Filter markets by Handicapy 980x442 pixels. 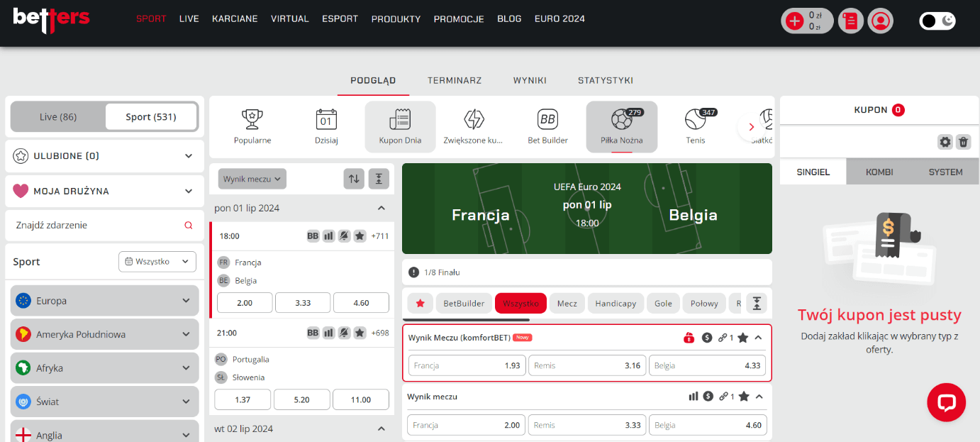(616, 303)
